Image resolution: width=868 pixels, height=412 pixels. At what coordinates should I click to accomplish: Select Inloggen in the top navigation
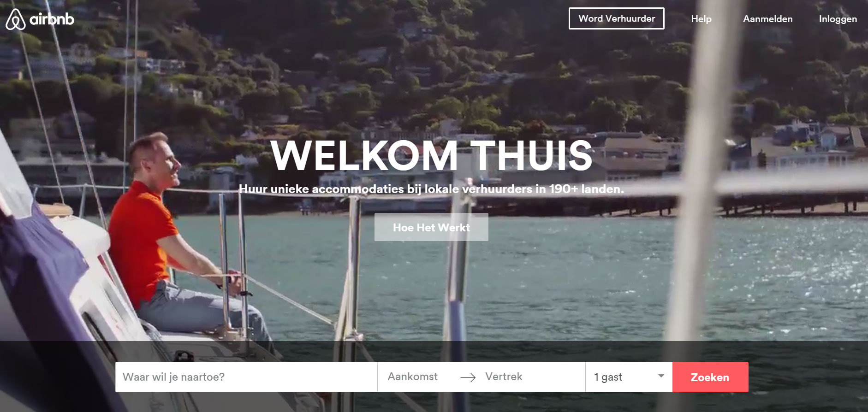click(x=838, y=19)
